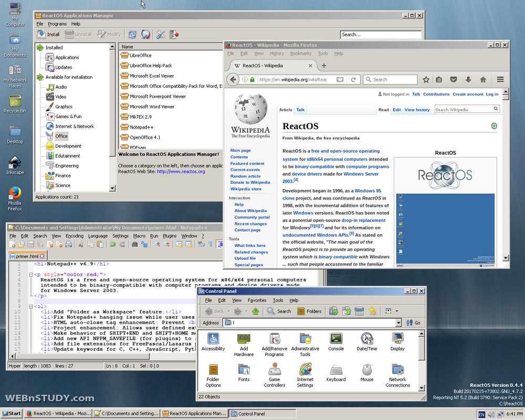Image resolution: width=525 pixels, height=420 pixels.
Task: Open Firefox hamburger menu
Action: (500, 79)
